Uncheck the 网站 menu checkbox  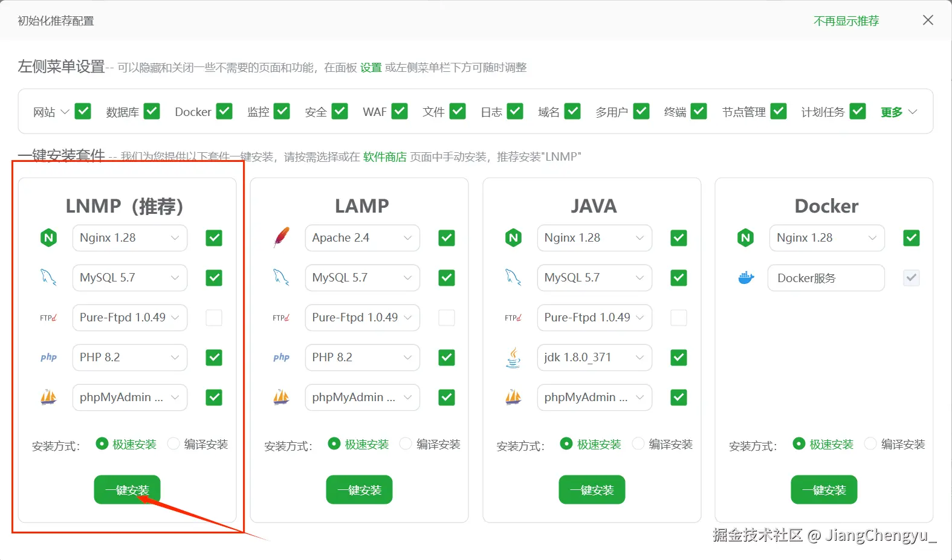tap(83, 112)
